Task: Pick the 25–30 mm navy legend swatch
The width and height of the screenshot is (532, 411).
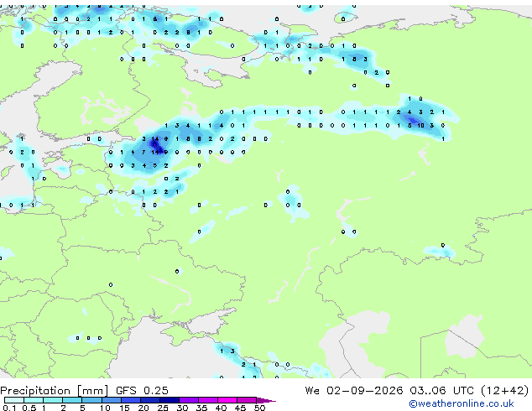Action: click(x=169, y=400)
